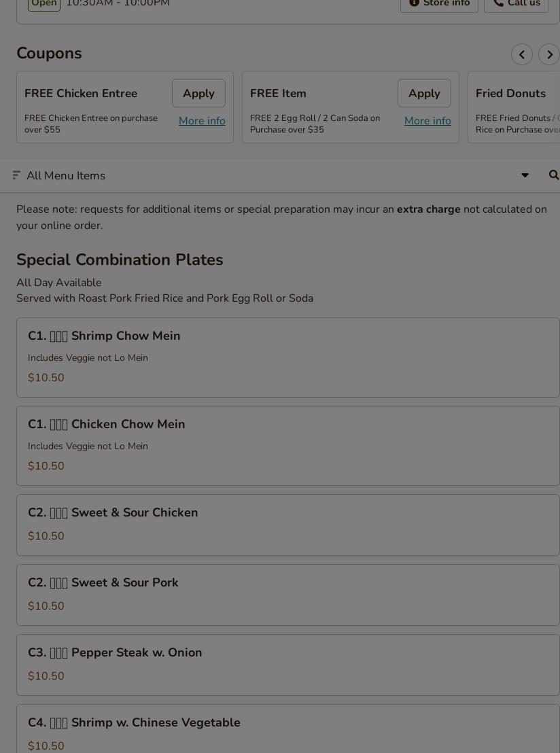Screen dimensions: 560x753
Task: Apply the FREE Item coupon
Action: pyautogui.click(x=424, y=93)
